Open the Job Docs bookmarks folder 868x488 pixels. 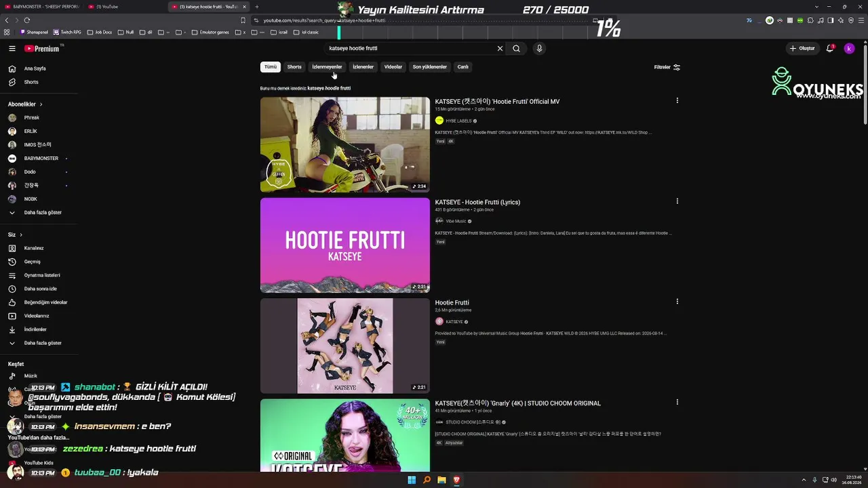click(99, 32)
